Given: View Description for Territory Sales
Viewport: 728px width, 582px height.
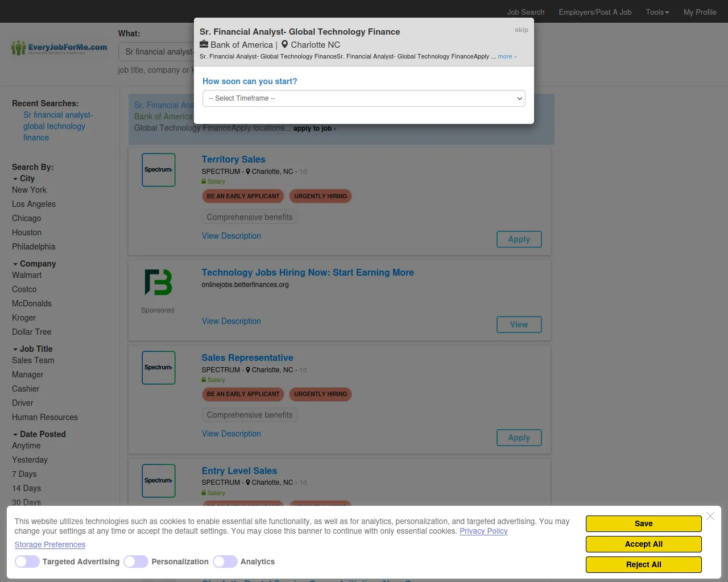Looking at the screenshot, I should pyautogui.click(x=231, y=236).
